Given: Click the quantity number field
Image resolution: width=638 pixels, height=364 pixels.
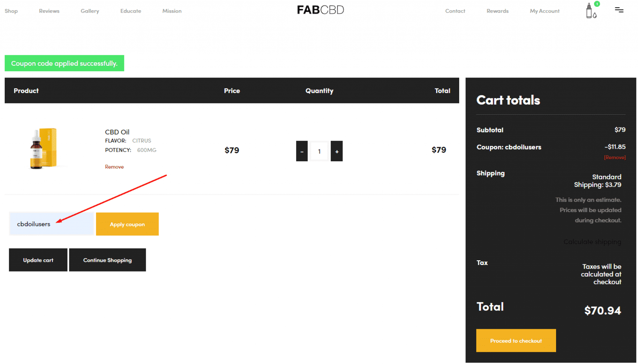Looking at the screenshot, I should coord(319,151).
